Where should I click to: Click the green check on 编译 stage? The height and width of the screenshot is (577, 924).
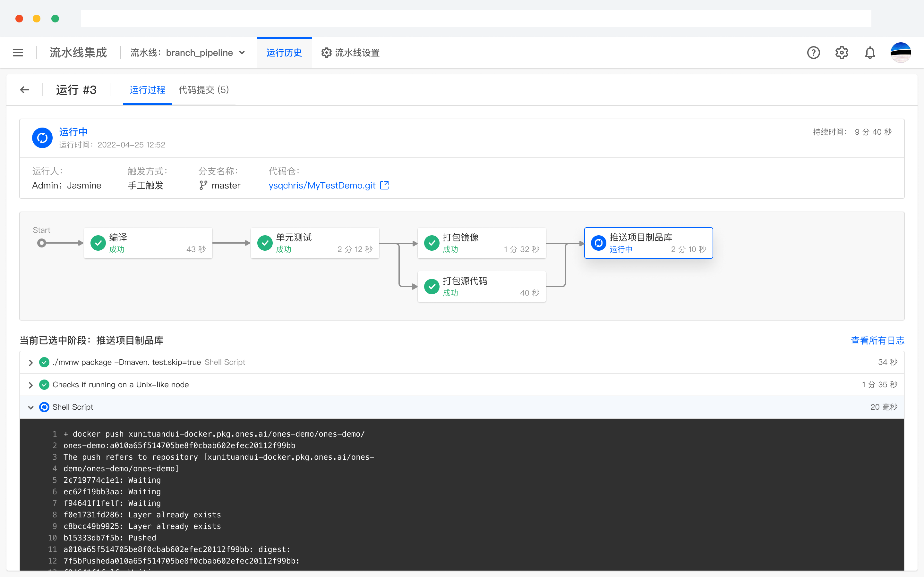pyautogui.click(x=98, y=243)
